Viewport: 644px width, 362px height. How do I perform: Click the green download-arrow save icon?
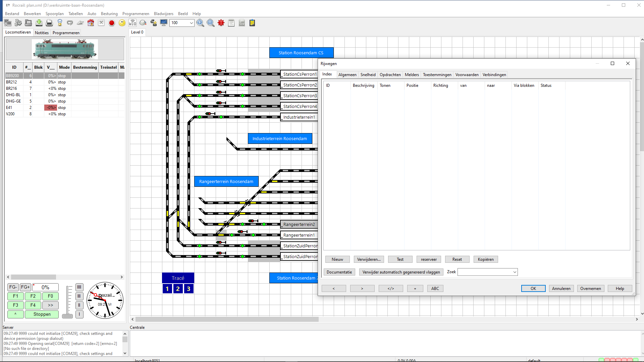click(x=39, y=23)
